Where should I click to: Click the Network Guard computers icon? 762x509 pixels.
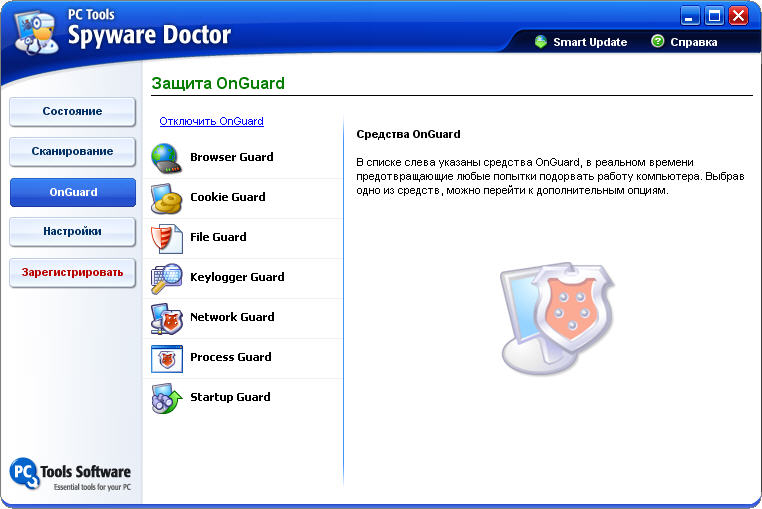[166, 318]
